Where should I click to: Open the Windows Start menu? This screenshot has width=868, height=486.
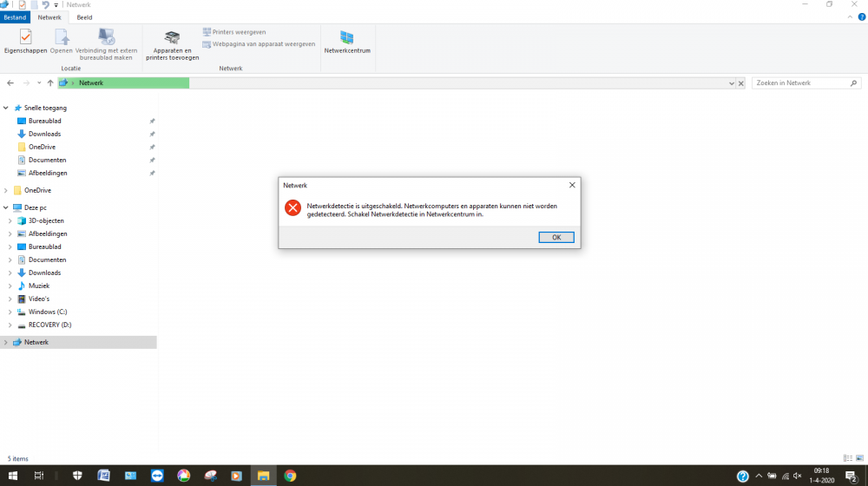click(x=13, y=476)
